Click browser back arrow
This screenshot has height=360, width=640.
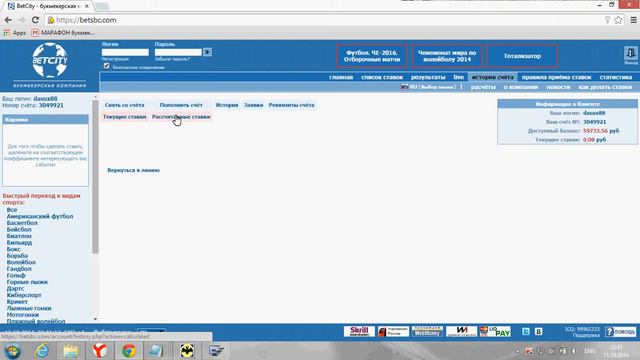[x=8, y=20]
